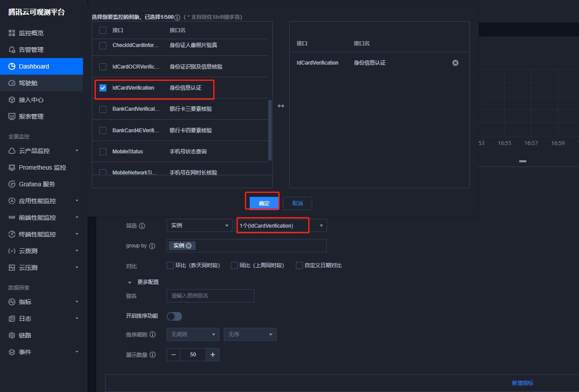Click the Grafana 服务 icon
The width and height of the screenshot is (579, 392).
tap(12, 184)
